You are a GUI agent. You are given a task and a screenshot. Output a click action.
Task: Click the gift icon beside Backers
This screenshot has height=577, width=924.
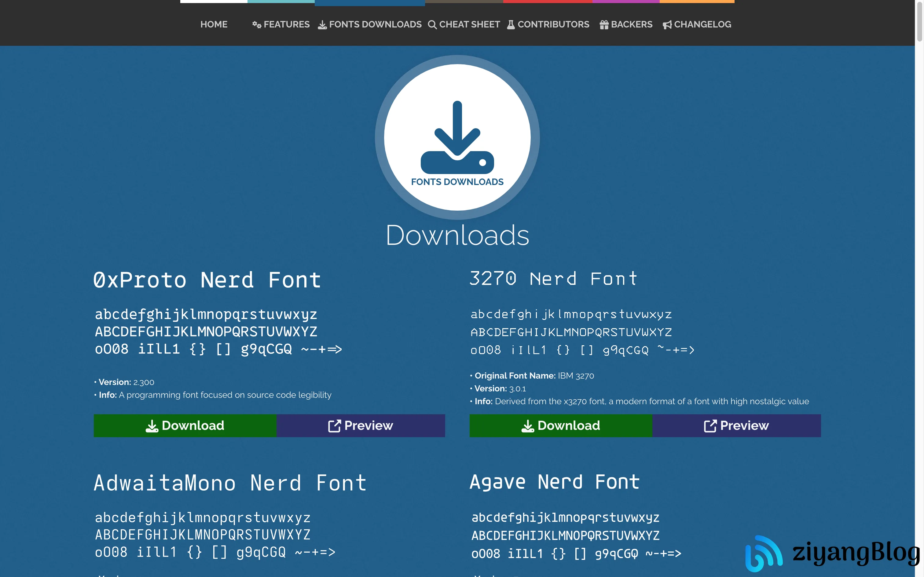coord(604,25)
